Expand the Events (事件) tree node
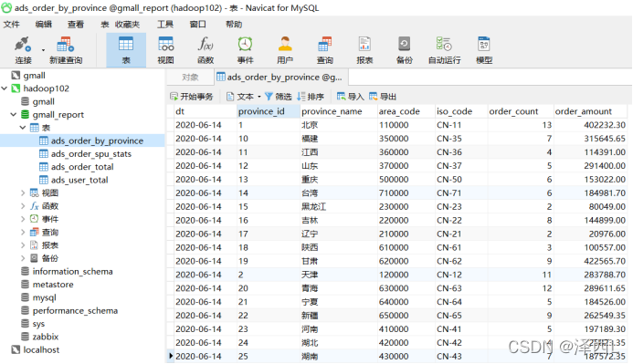Viewport: 633px width, 364px height. 23,219
